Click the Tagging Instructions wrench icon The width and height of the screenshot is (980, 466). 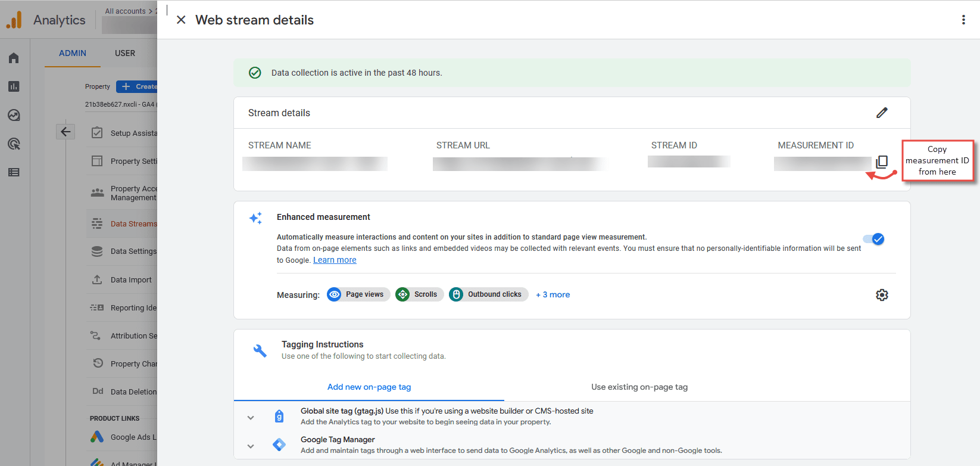click(x=260, y=350)
